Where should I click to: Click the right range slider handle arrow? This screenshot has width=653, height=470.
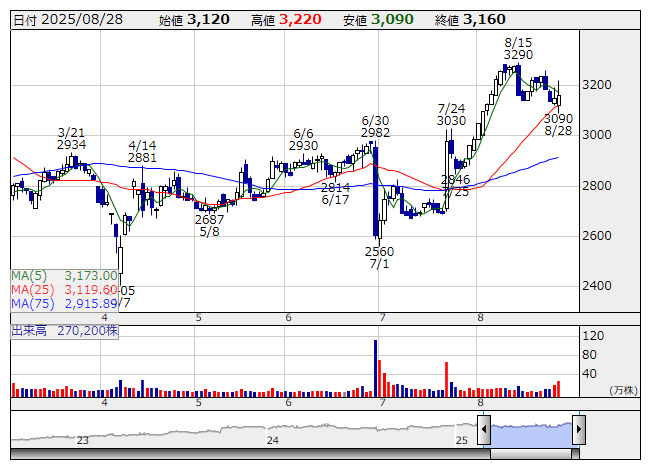579,429
